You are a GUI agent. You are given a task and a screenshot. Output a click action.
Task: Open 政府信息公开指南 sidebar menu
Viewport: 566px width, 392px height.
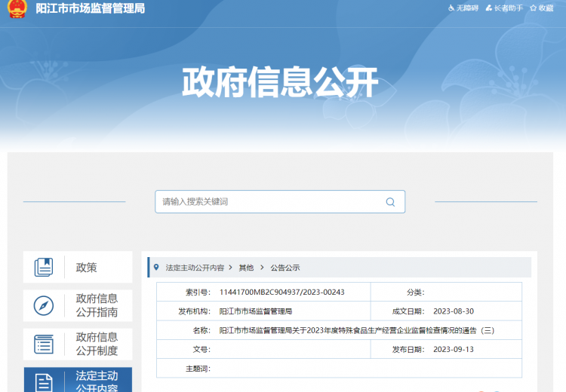[x=78, y=305]
